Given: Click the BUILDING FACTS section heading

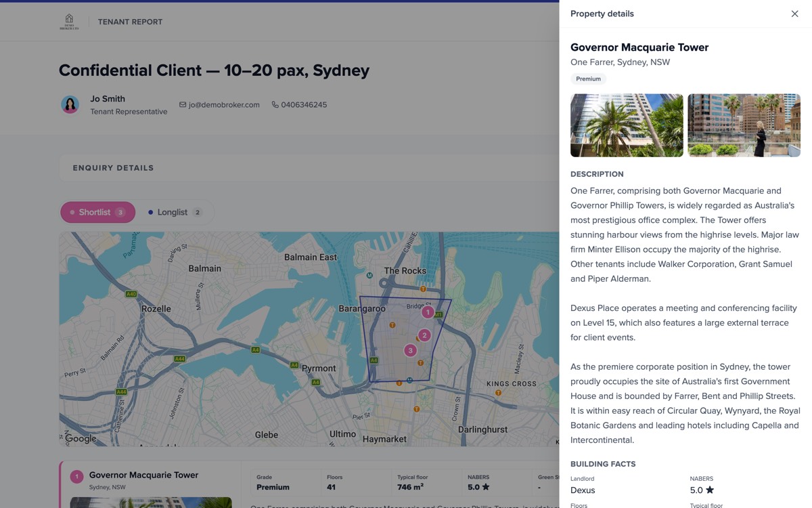Looking at the screenshot, I should click(x=603, y=464).
